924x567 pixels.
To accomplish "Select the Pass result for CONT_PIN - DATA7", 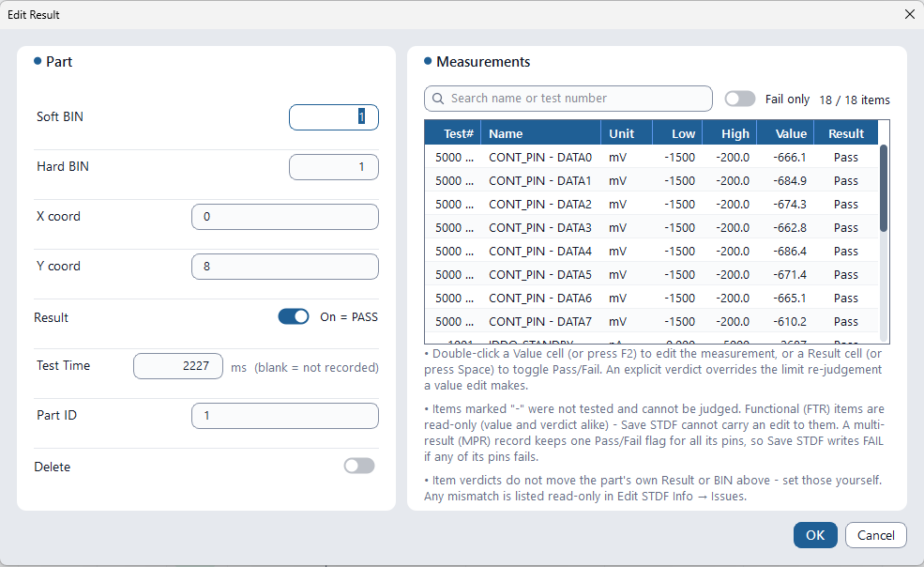I will [x=845, y=322].
